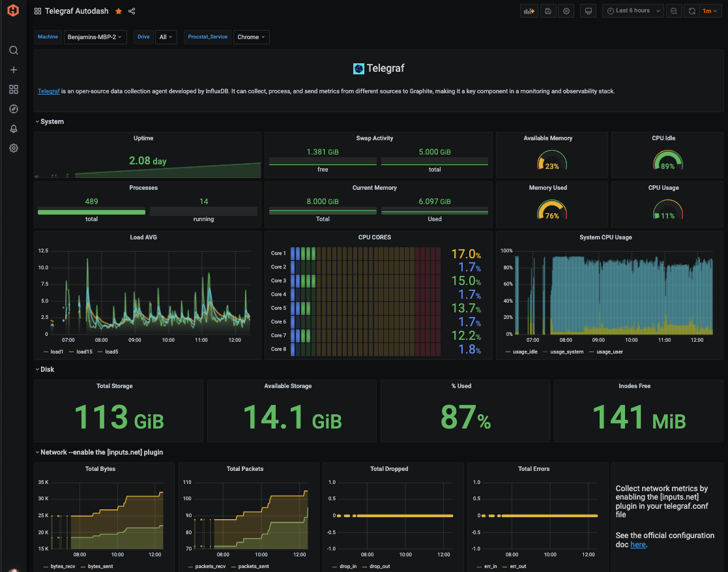The width and height of the screenshot is (728, 572).
Task: Toggle the favorite star for Telegraf Autodash
Action: [119, 11]
